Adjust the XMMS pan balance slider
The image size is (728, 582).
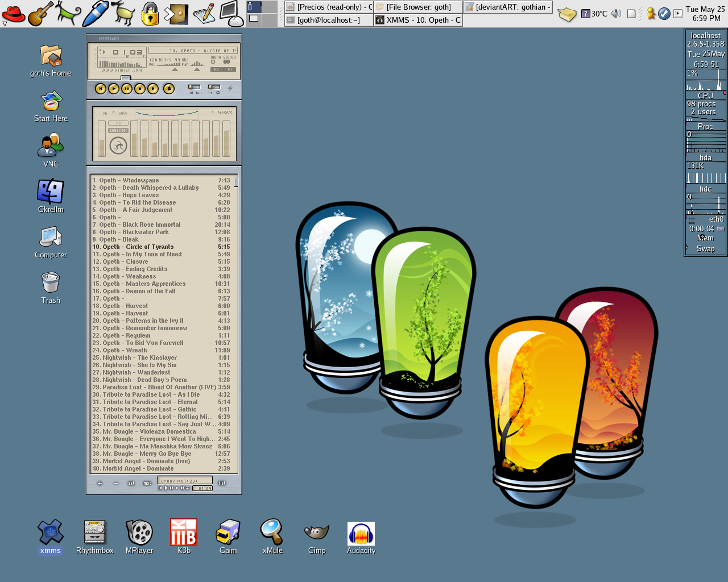click(197, 69)
